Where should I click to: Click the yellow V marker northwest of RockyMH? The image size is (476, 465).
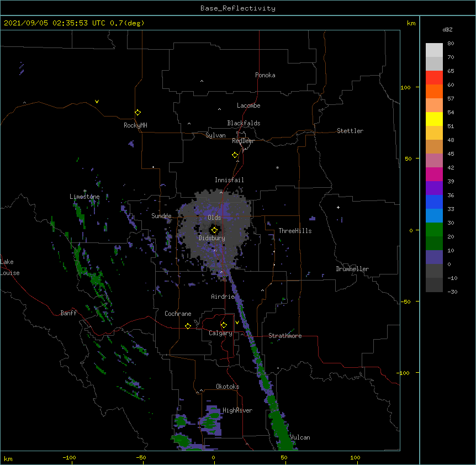tap(97, 102)
